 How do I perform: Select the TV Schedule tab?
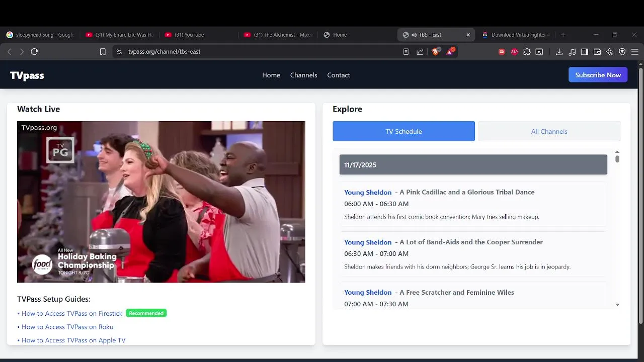point(404,131)
